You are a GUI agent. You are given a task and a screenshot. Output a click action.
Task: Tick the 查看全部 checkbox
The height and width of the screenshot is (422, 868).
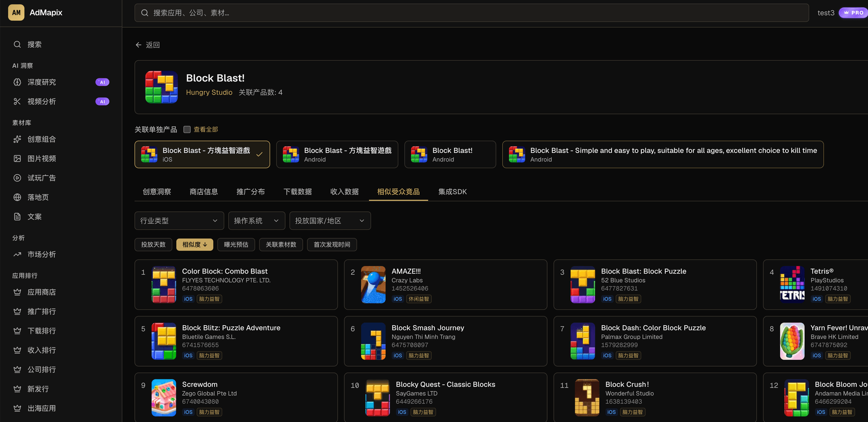(x=187, y=129)
